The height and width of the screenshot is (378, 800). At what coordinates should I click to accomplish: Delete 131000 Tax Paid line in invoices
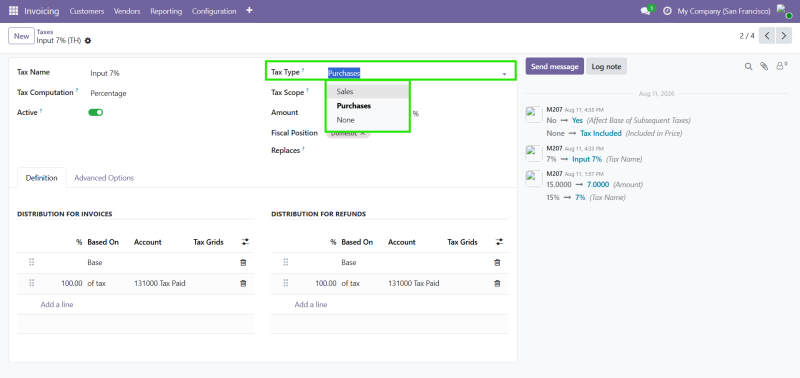click(243, 283)
